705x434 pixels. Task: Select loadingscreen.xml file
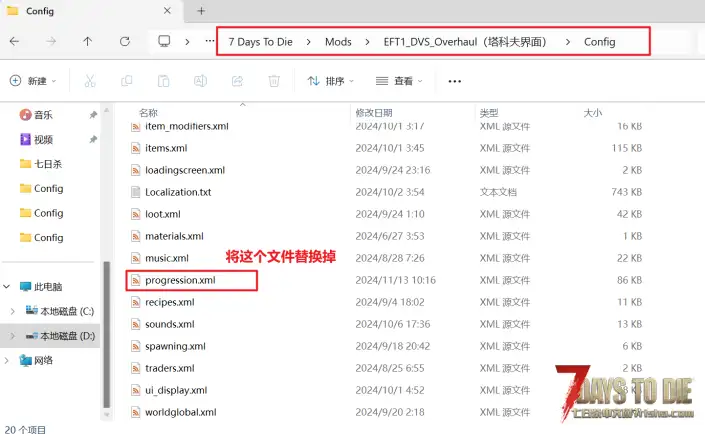[x=185, y=170]
